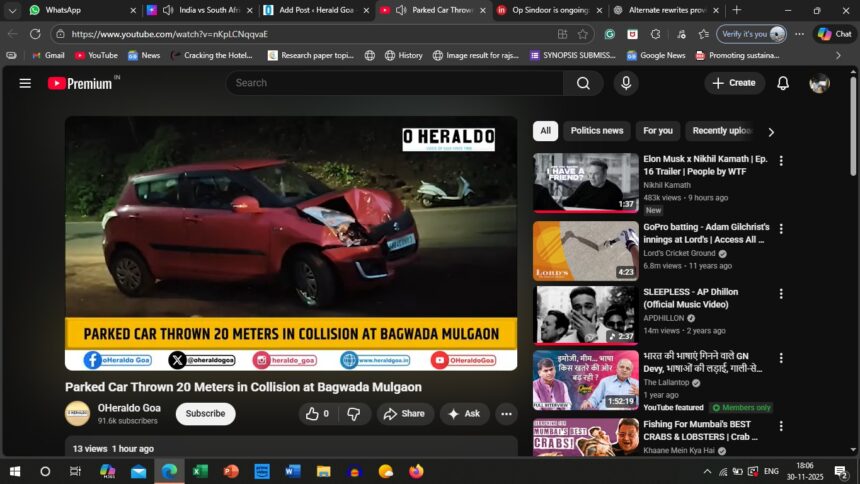This screenshot has height=484, width=860.
Task: Open browser extensions puzzle icon
Action: [655, 34]
